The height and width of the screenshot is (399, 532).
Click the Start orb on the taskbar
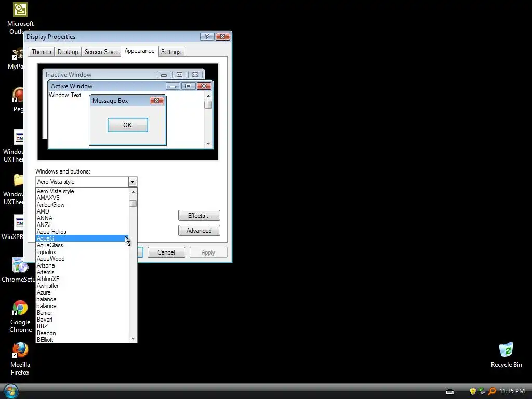point(10,391)
